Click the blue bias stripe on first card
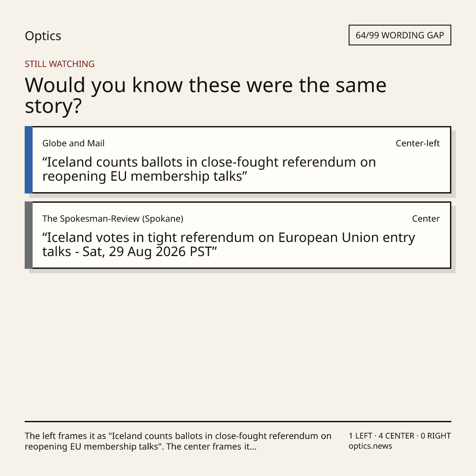 (29, 160)
